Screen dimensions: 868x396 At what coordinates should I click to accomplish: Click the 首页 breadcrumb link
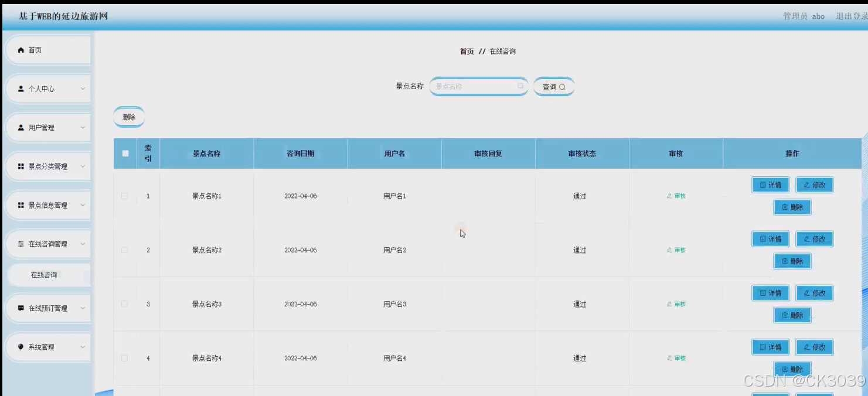(467, 52)
